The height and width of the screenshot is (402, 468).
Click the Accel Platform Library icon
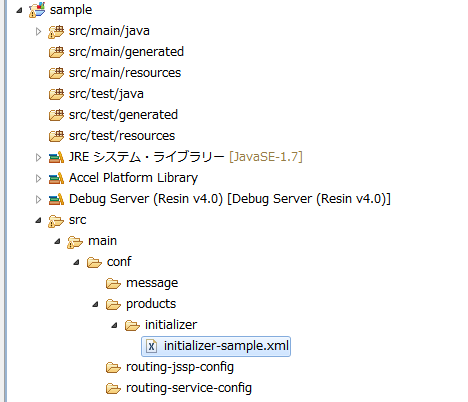coord(56,178)
